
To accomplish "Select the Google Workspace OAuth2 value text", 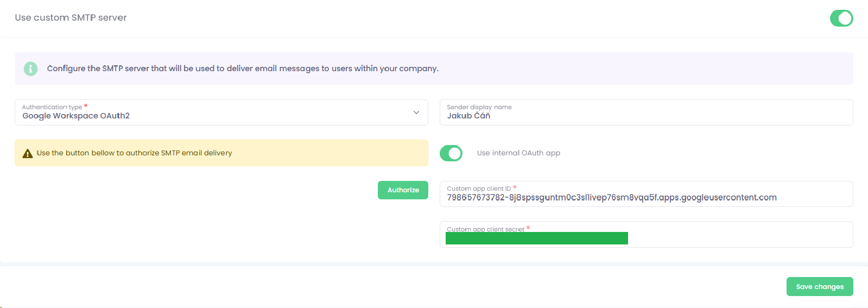I will coord(76,116).
